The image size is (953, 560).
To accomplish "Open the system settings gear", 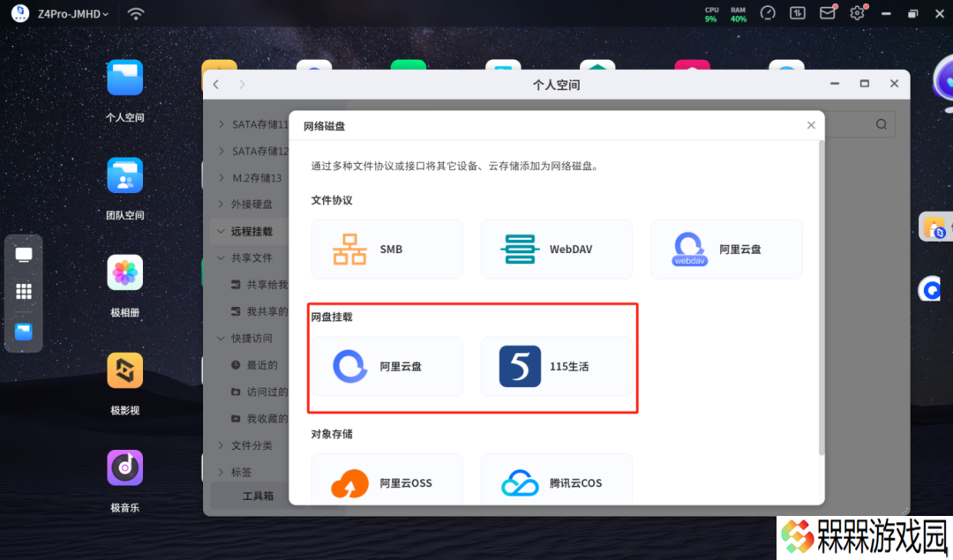I will coord(857,13).
